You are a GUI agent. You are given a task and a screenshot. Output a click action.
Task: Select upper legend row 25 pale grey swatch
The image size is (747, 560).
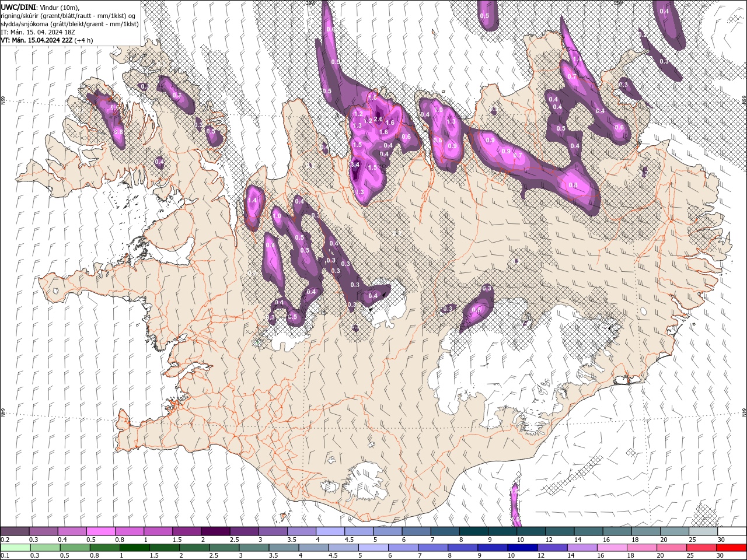click(x=703, y=531)
